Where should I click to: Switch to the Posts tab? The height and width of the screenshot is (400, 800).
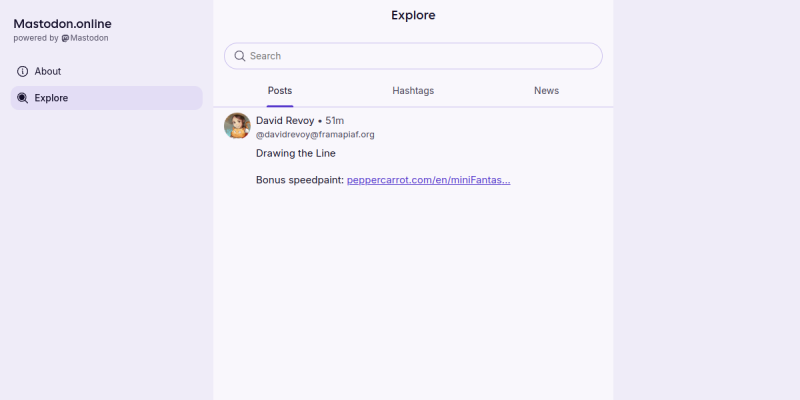click(280, 91)
